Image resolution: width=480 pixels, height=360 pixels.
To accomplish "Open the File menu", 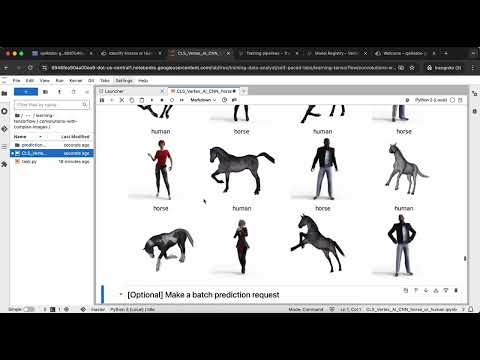I will pyautogui.click(x=16, y=81).
